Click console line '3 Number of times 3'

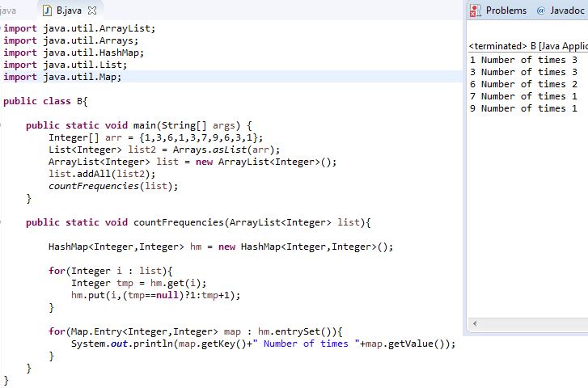click(x=523, y=72)
